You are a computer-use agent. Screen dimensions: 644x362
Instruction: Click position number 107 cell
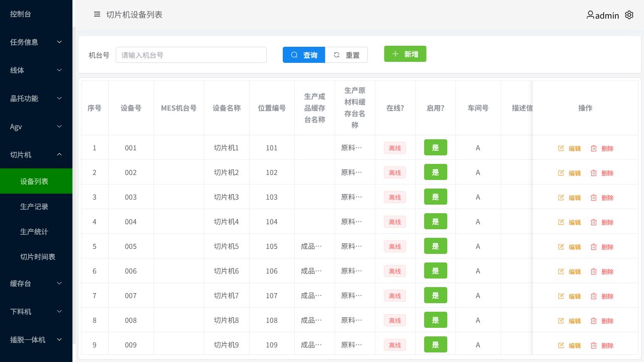[272, 296]
